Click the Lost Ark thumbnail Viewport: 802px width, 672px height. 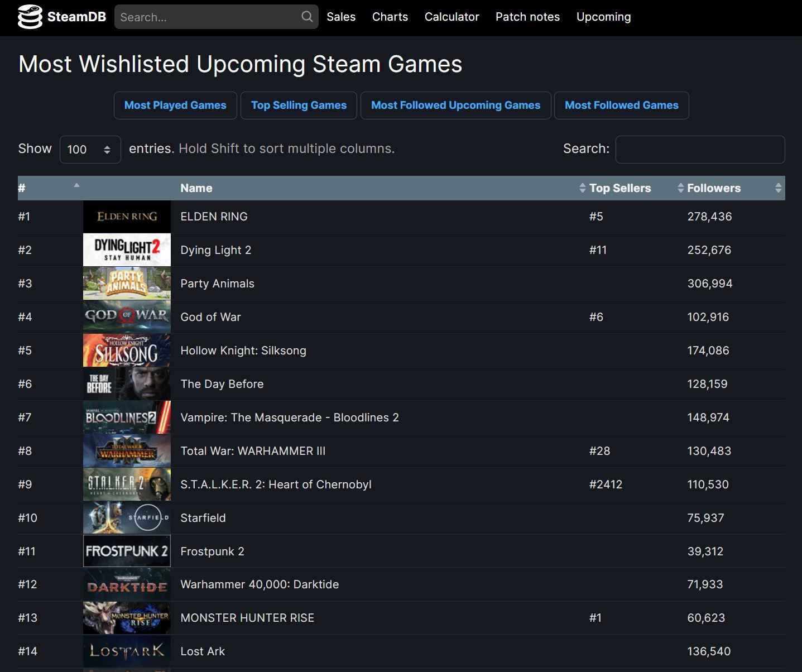click(x=127, y=651)
